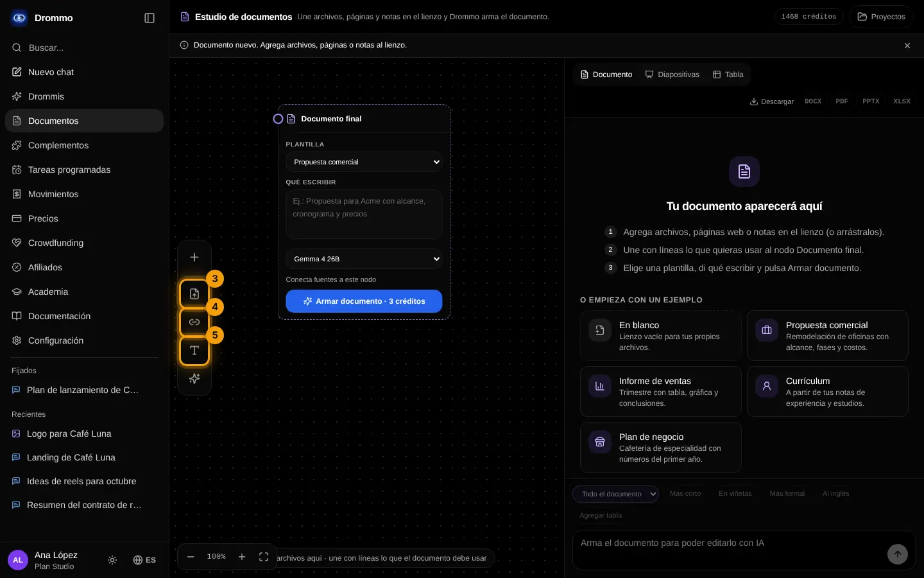Select the upload file tool
The height and width of the screenshot is (578, 924).
coord(194,293)
